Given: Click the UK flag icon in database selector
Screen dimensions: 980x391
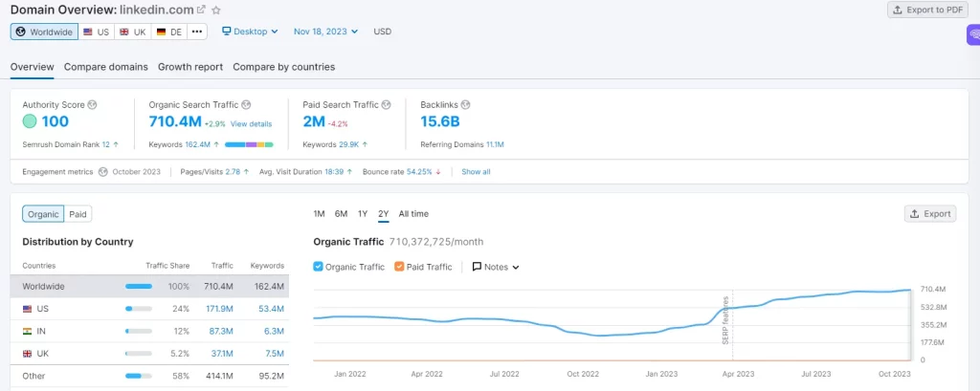Looking at the screenshot, I should [x=123, y=32].
